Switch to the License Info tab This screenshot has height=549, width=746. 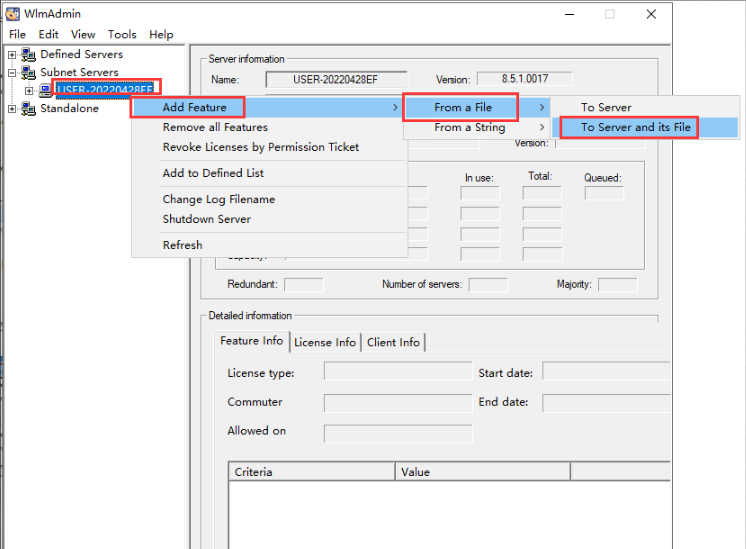pyautogui.click(x=325, y=343)
